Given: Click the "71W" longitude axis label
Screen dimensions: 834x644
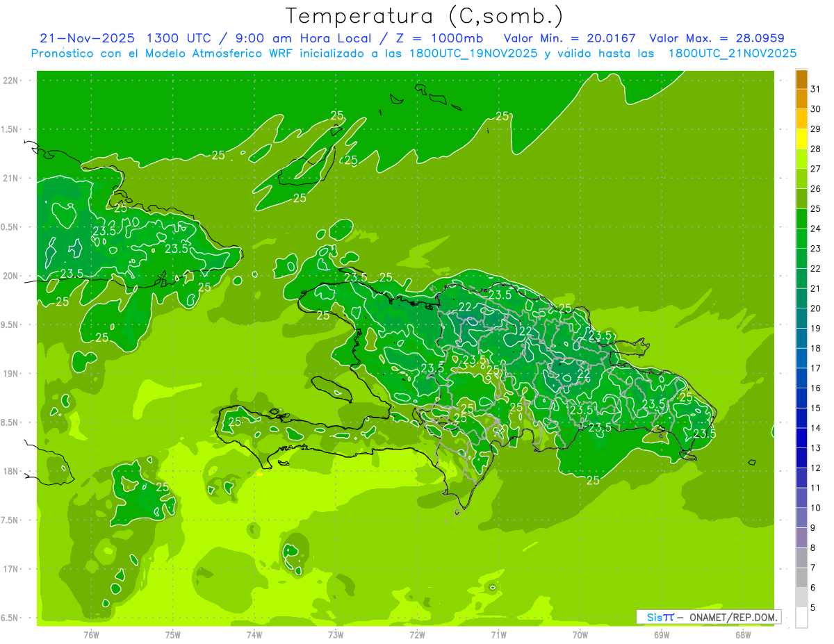Looking at the screenshot, I should 498,634.
